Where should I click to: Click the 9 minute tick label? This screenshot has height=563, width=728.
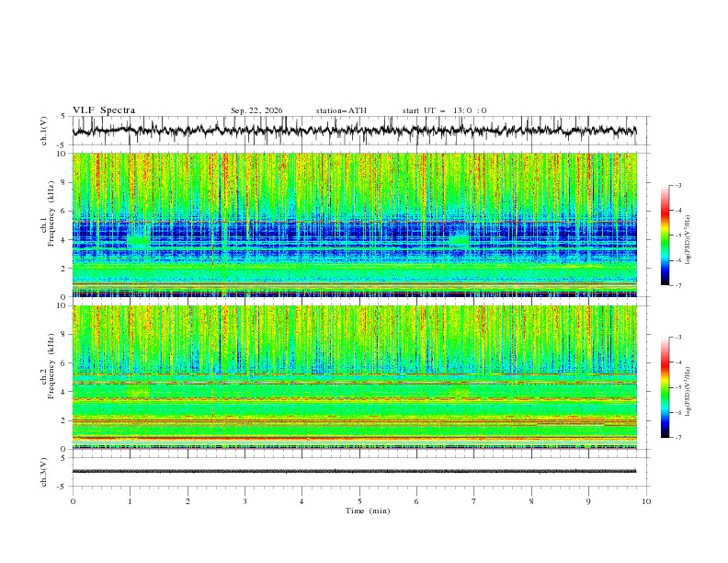588,501
